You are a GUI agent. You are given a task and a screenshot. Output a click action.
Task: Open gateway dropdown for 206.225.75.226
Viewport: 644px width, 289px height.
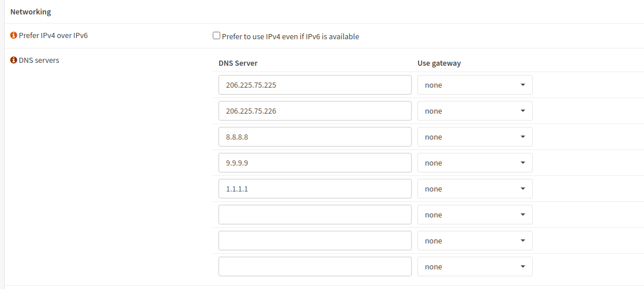click(475, 111)
